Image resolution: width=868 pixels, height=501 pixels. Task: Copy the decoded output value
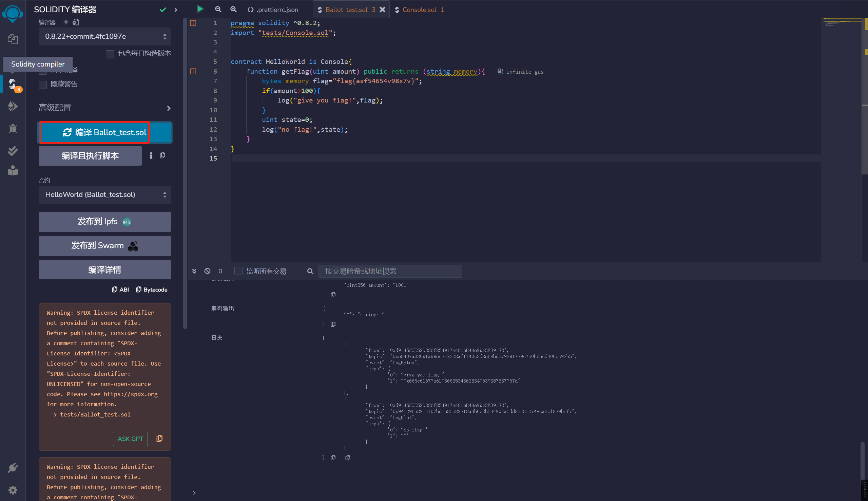[333, 324]
